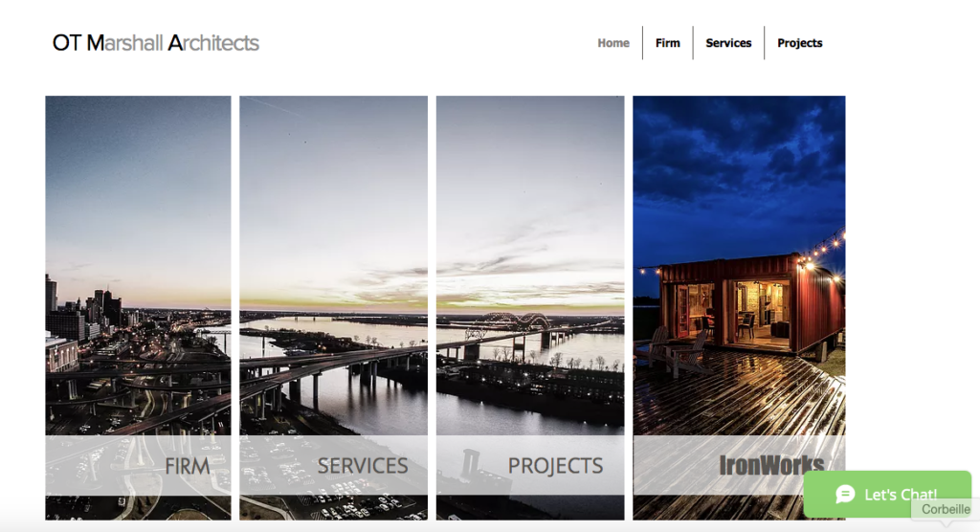Image resolution: width=980 pixels, height=532 pixels.
Task: Click the string lights on the cabin
Action: tap(825, 248)
